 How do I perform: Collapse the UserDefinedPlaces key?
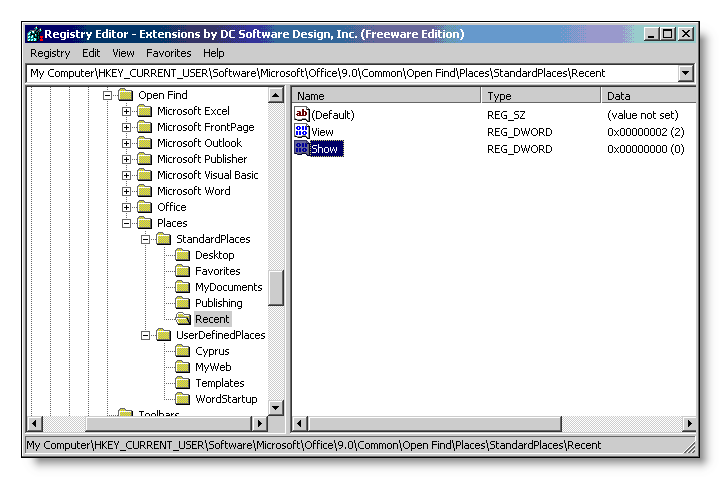point(145,336)
